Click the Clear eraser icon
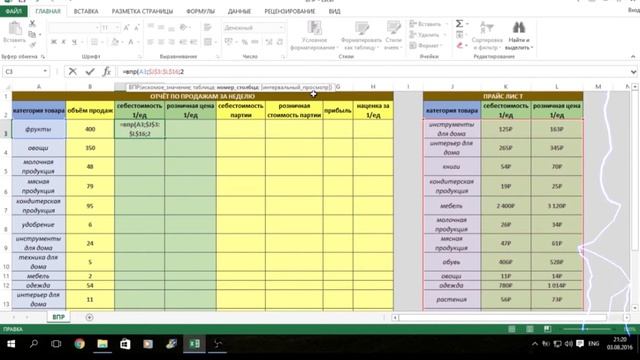Viewport: 640px width, 360px height. coord(459,45)
